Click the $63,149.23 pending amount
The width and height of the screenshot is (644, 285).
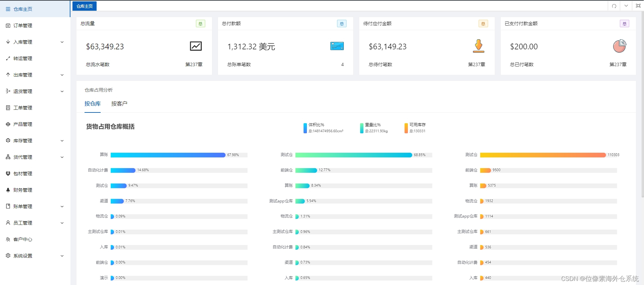(388, 47)
